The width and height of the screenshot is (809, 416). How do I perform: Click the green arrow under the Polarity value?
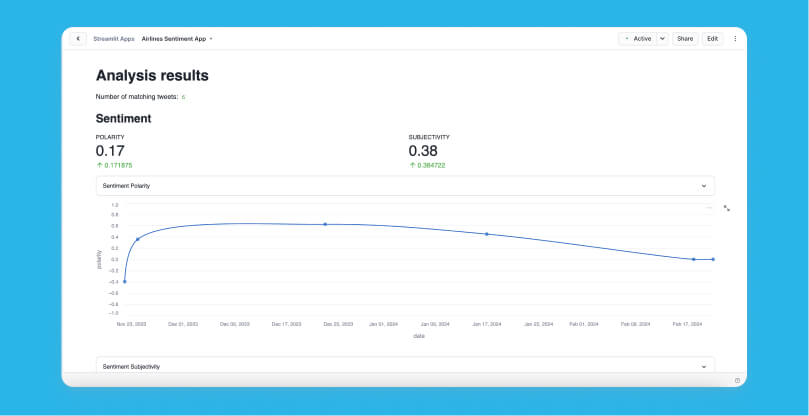(99, 165)
